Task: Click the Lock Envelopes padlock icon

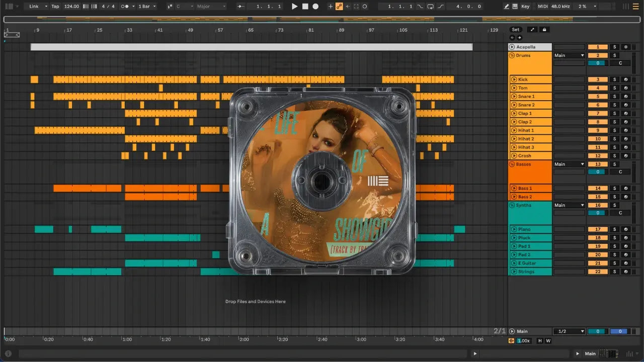Action: (544, 30)
